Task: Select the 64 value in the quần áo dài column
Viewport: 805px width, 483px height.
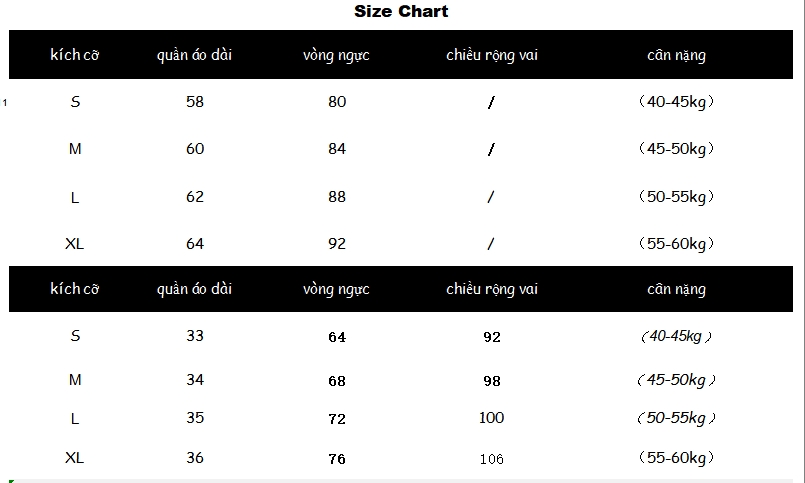Action: coord(195,243)
